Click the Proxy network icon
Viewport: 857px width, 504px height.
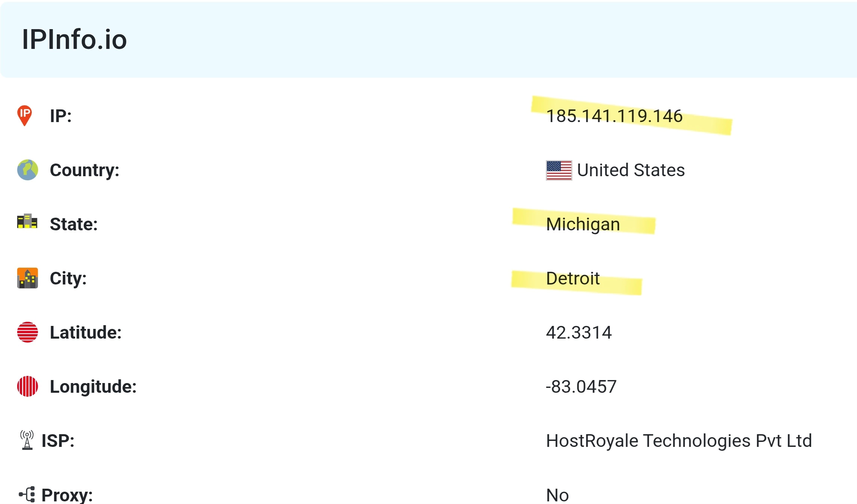[x=27, y=494]
